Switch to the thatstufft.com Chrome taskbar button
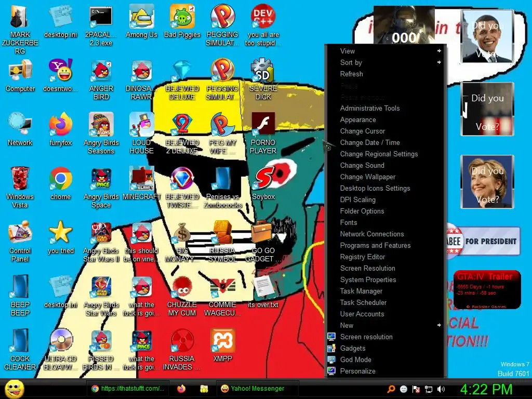Screen dimensions: 532x399 click(128, 389)
